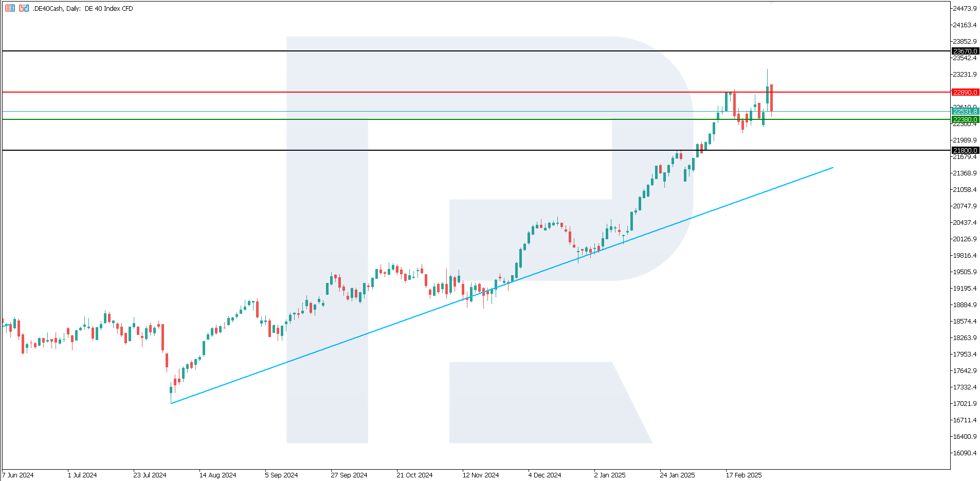Click price scale value 18574.4
Screen dimensions: 980x481
[x=965, y=322]
